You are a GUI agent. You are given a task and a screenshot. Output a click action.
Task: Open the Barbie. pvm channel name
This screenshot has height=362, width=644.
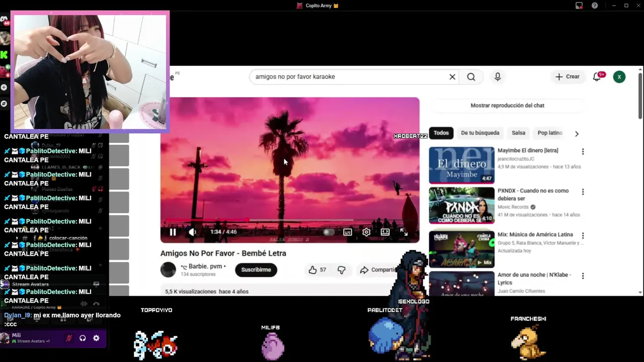click(203, 266)
